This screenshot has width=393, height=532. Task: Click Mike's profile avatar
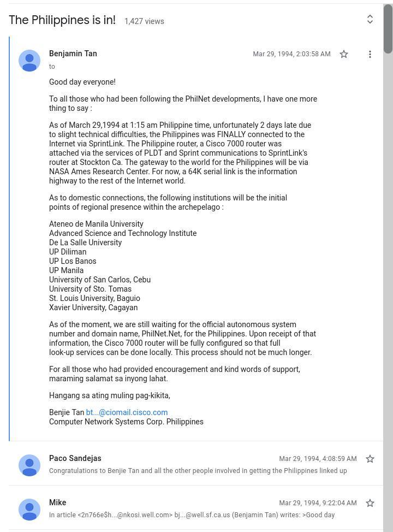click(29, 510)
